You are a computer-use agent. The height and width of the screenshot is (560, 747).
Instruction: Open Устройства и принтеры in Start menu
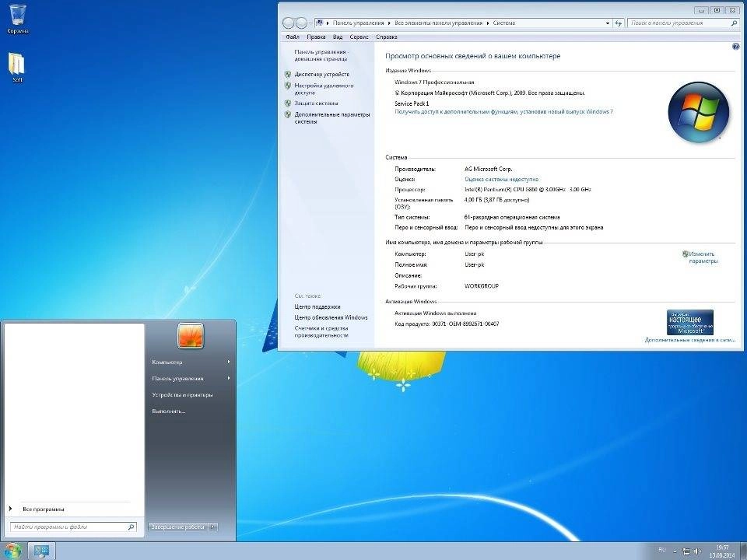[182, 395]
